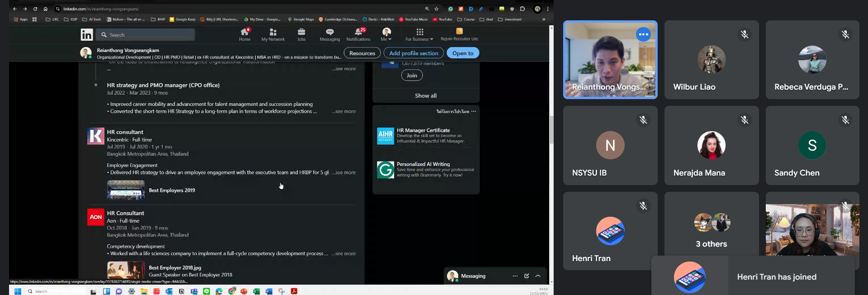Open the AIHR HR Manager Certificate ad

point(426,136)
